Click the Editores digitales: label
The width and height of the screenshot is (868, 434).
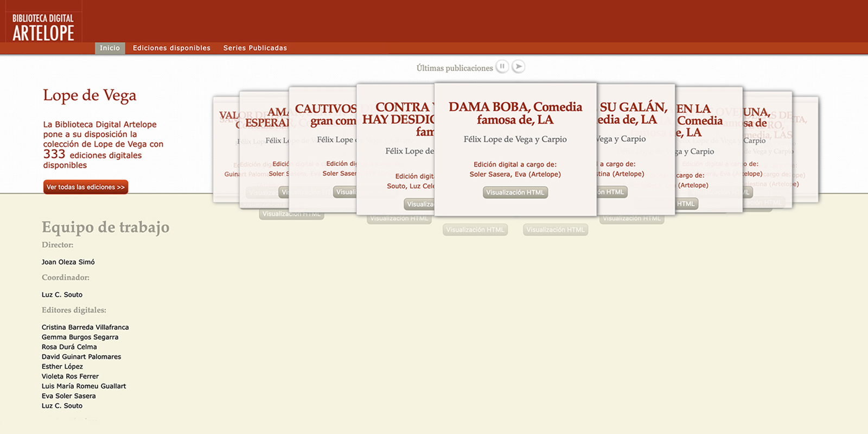(x=74, y=310)
